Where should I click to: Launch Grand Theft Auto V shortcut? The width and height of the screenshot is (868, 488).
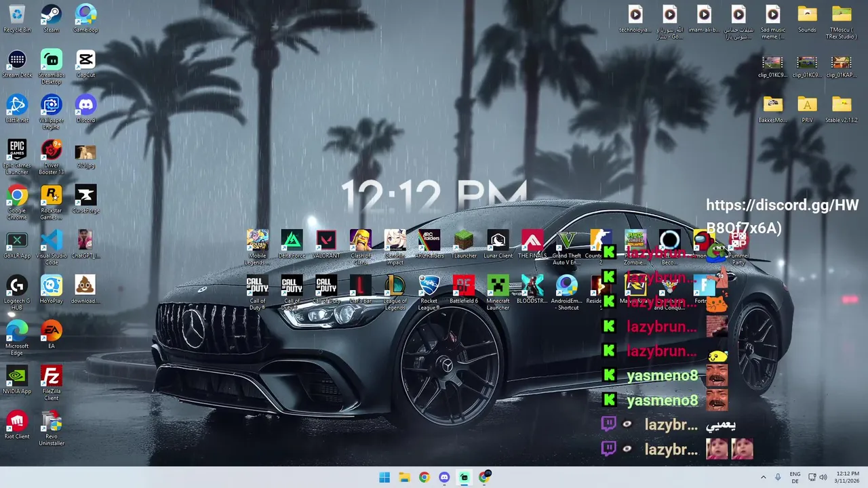coord(566,247)
